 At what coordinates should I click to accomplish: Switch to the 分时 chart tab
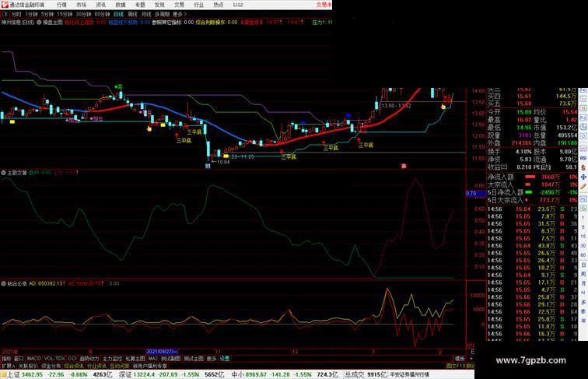pyautogui.click(x=16, y=14)
